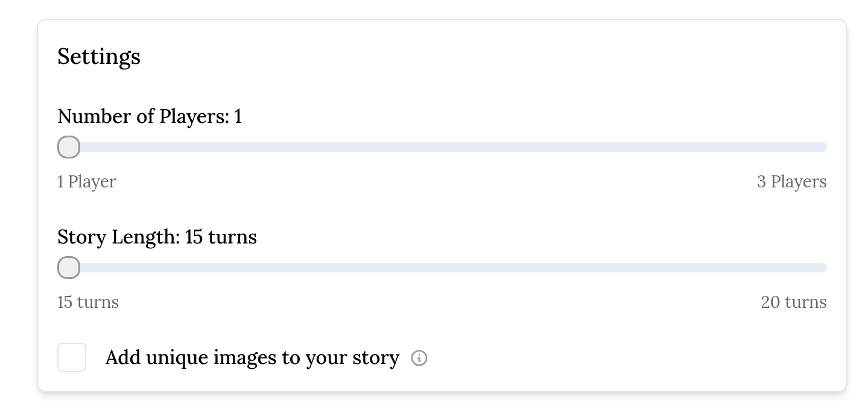This screenshot has width=868, height=411.
Task: Enable the Add unique images checkbox
Action: pyautogui.click(x=72, y=357)
